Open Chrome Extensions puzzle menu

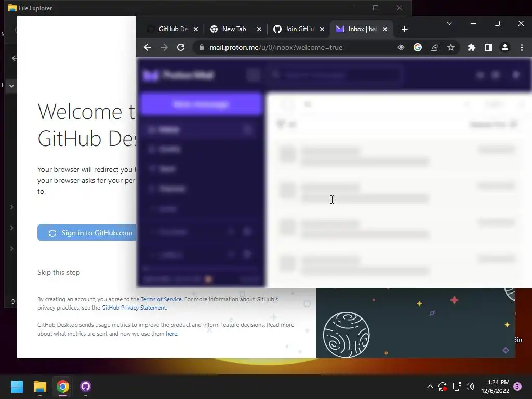(472, 47)
